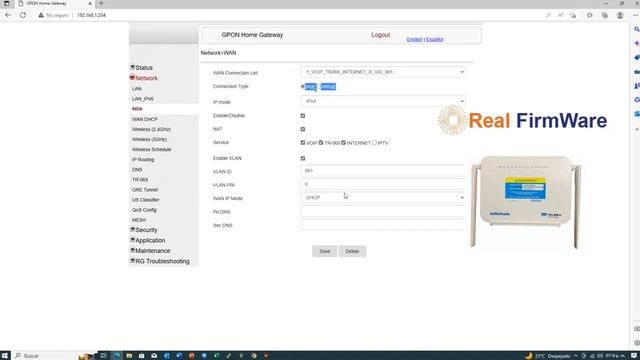Open the Wireless Schedule page
The height and width of the screenshot is (360, 640).
(x=151, y=150)
